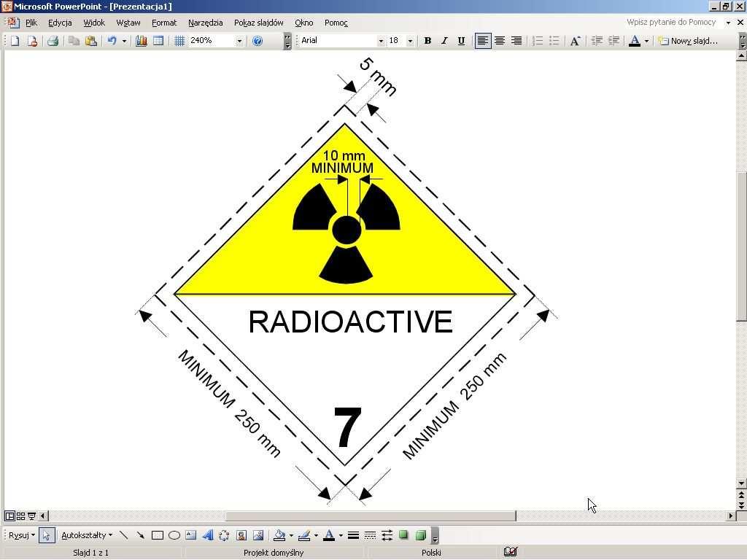Open the Narzędzia menu
747x560 pixels.
[205, 23]
